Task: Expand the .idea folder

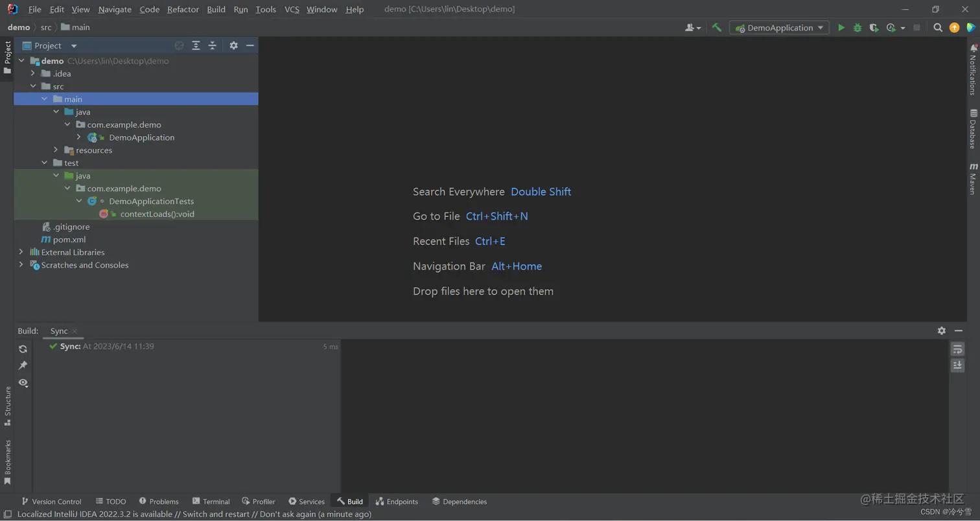Action: click(33, 73)
